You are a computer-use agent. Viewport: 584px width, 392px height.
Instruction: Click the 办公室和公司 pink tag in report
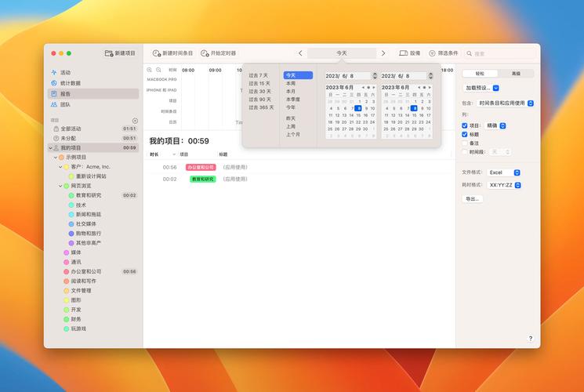tap(201, 167)
